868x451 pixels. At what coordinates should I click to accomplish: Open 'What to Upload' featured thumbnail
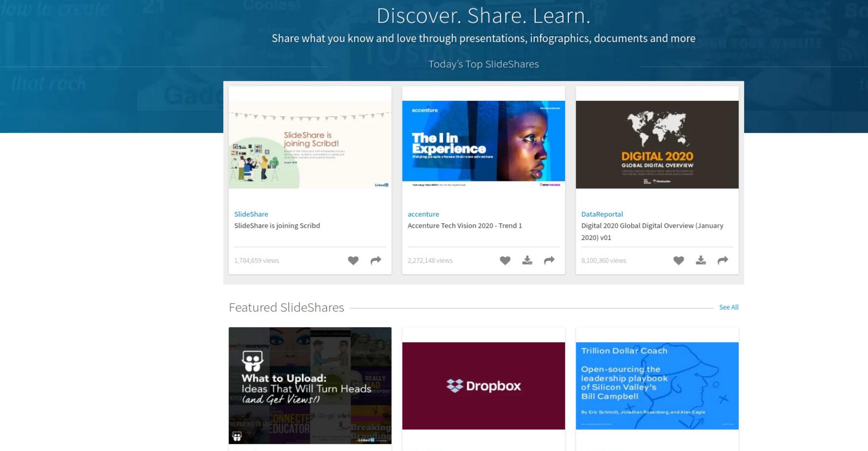[x=310, y=385]
